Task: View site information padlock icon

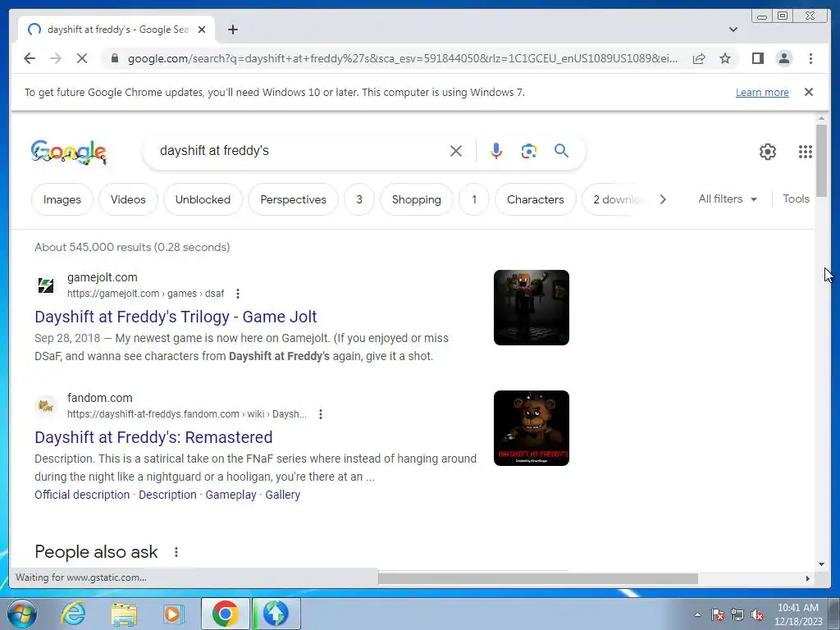Action: (x=115, y=58)
